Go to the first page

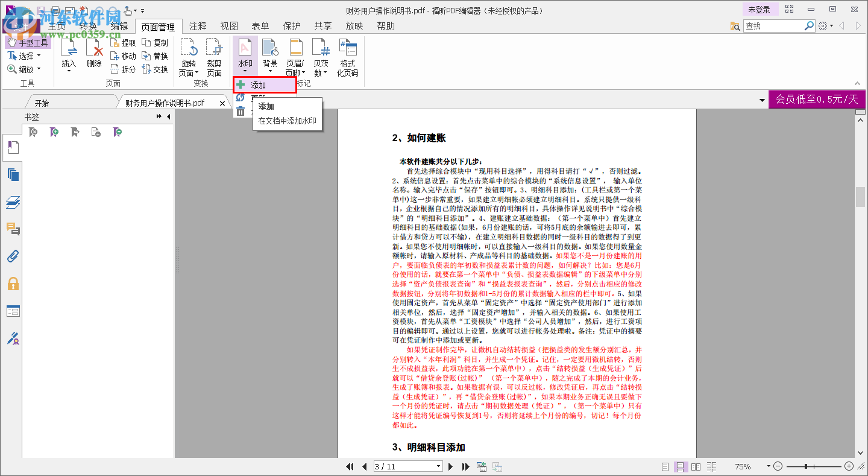pos(350,466)
